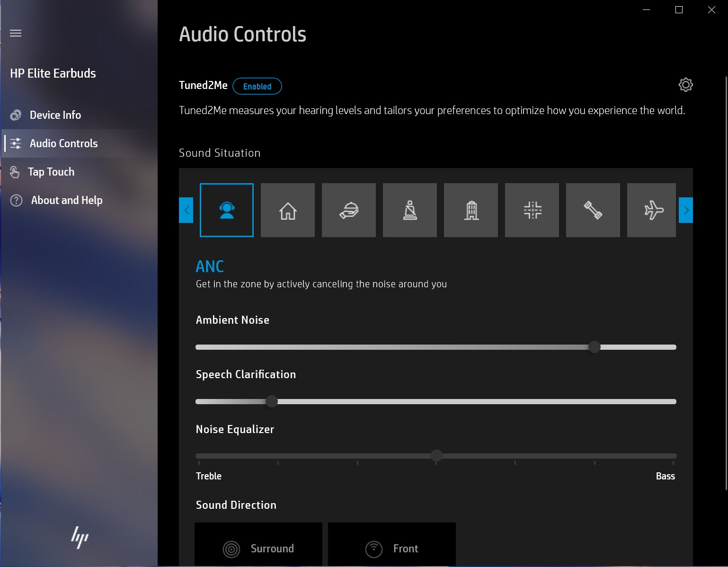Open About and Help

tap(66, 200)
